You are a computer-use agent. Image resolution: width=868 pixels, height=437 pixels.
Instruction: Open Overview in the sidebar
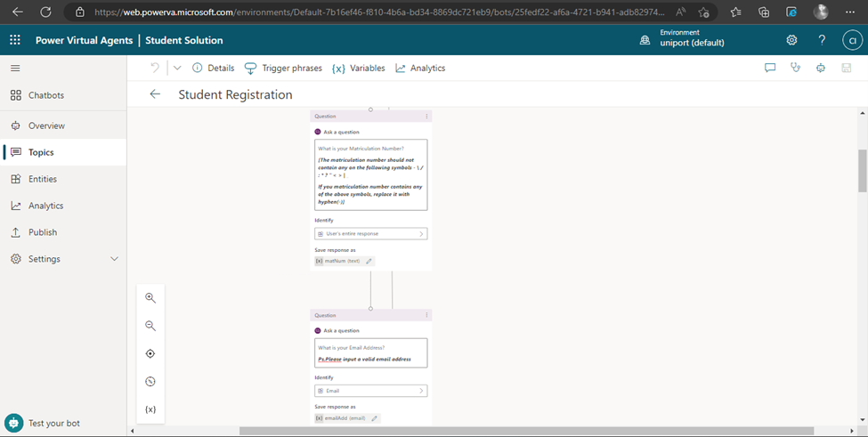pyautogui.click(x=63, y=125)
